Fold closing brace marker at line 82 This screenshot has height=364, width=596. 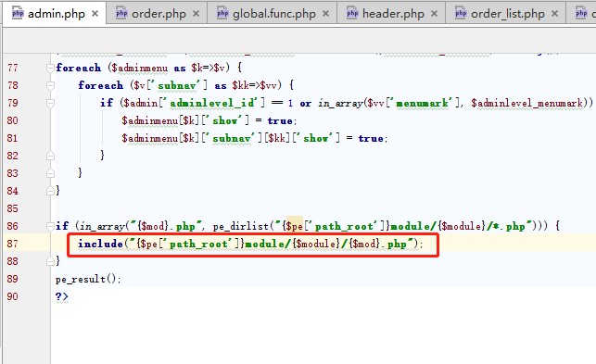click(50, 156)
